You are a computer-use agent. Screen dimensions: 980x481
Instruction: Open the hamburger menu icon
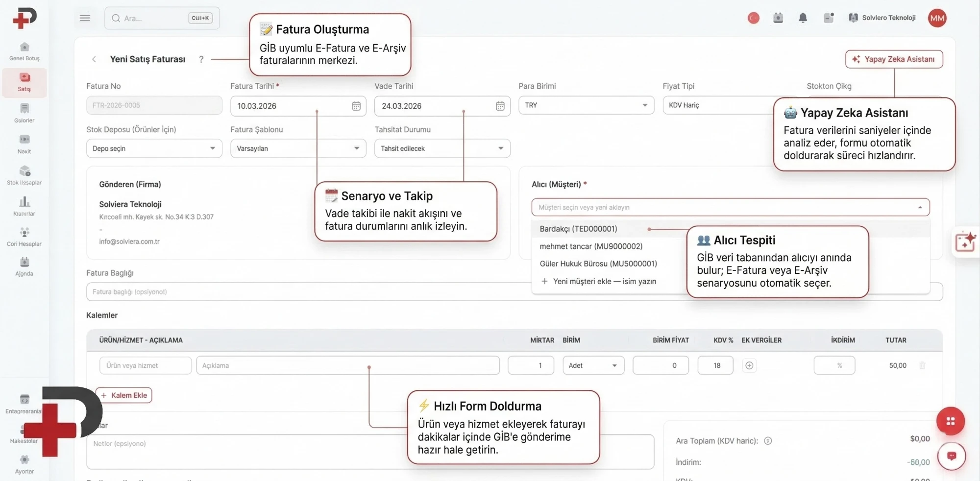tap(85, 18)
